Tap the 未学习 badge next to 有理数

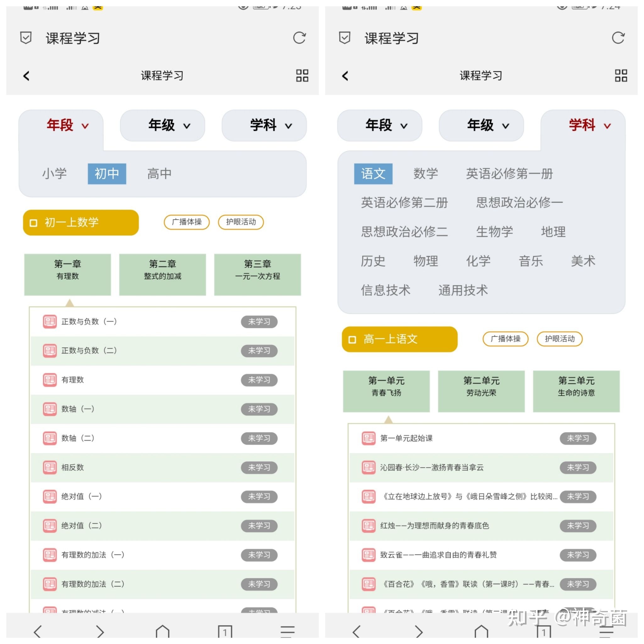(x=259, y=380)
